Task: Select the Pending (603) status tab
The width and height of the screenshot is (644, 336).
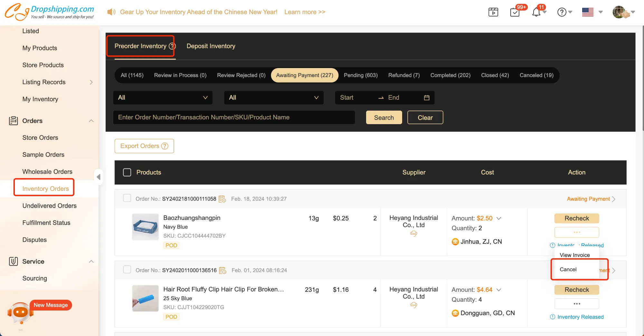Action: [x=360, y=75]
